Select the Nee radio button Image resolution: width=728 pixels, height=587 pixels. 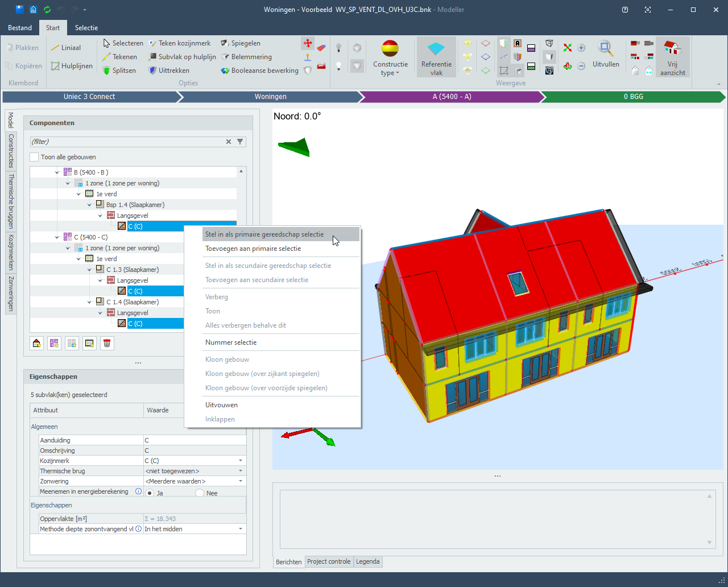click(x=200, y=493)
